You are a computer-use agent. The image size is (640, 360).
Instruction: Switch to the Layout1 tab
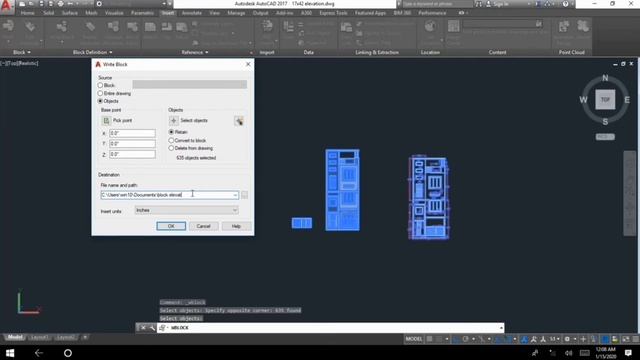[39, 338]
